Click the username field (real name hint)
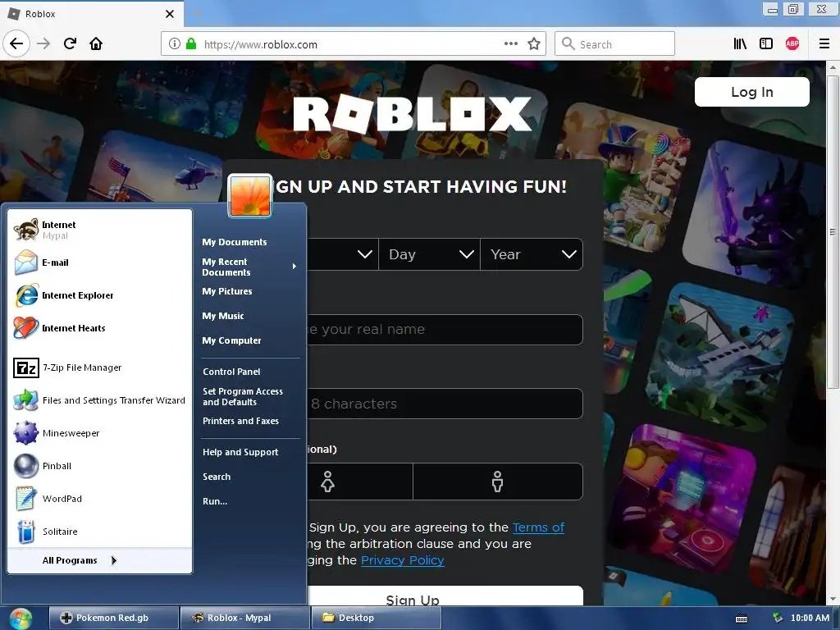 tap(445, 330)
